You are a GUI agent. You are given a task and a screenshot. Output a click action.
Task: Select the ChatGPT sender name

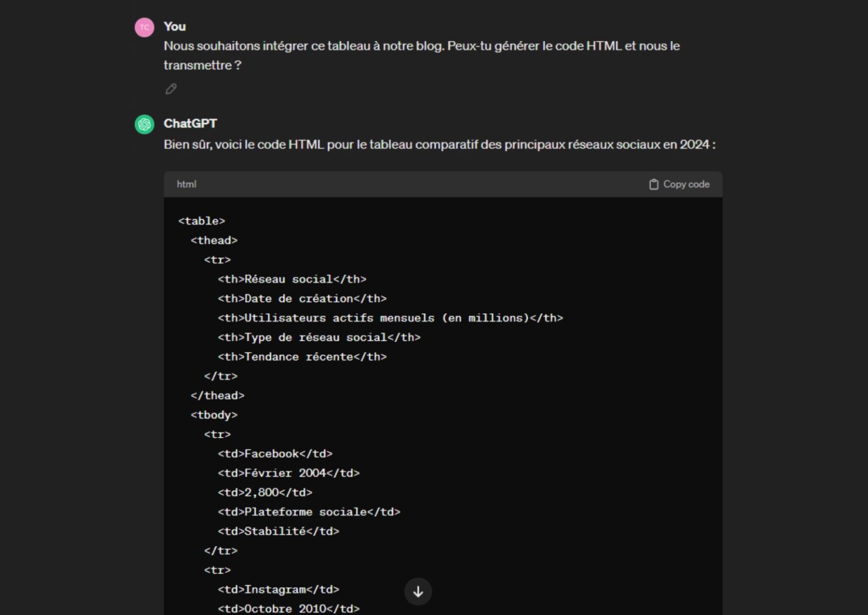192,123
